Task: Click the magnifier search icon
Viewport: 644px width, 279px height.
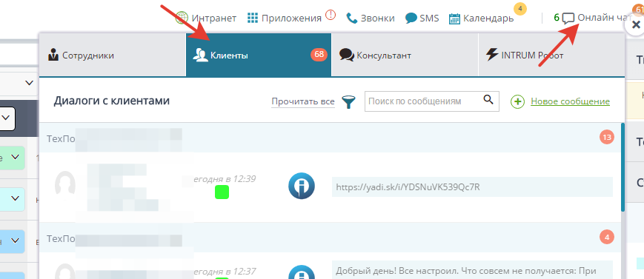Action: 488,100
